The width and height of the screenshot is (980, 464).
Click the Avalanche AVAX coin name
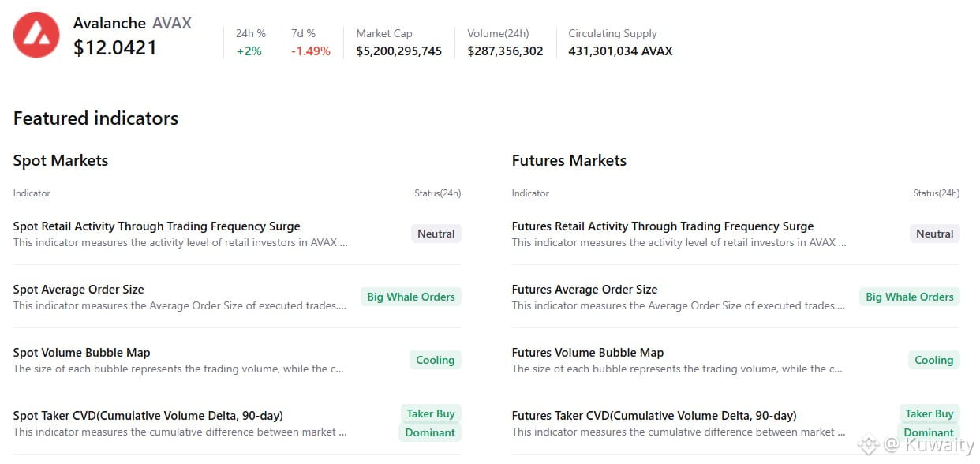click(x=132, y=23)
